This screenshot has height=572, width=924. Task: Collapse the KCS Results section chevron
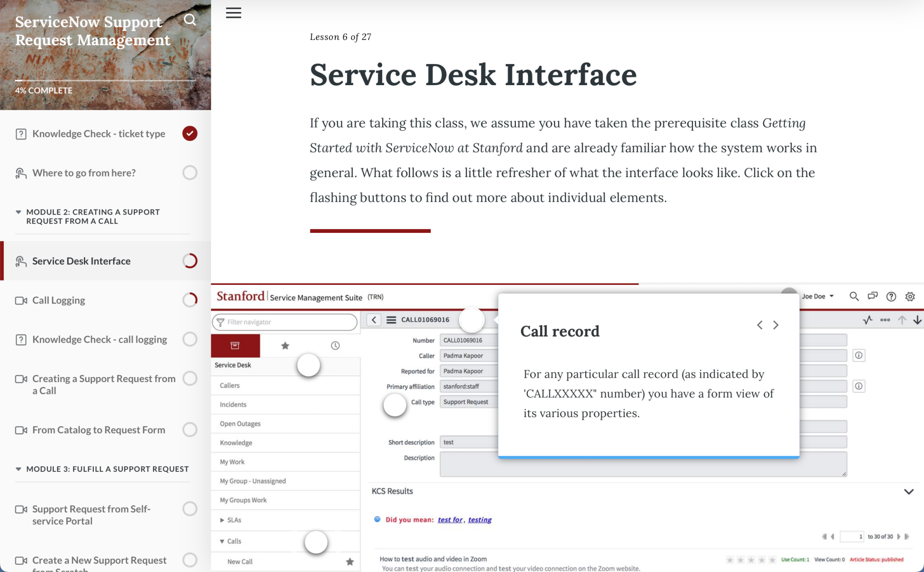[909, 492]
